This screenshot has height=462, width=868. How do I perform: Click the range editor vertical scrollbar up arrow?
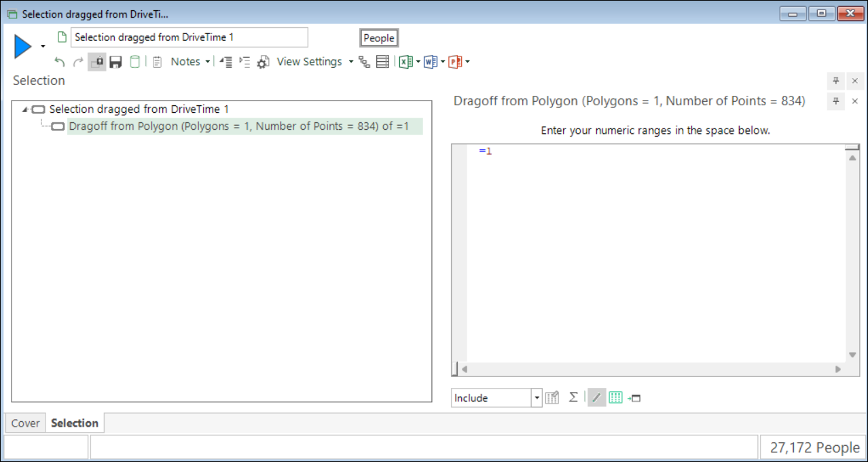[x=852, y=158]
